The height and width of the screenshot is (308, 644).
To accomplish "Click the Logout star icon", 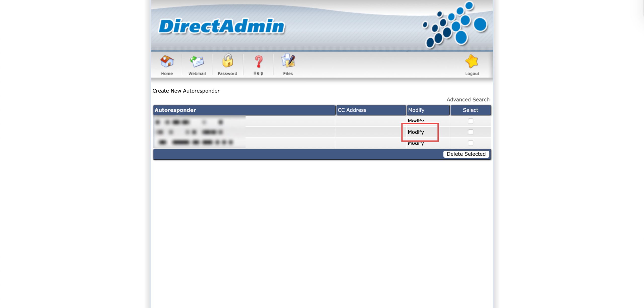I will [472, 61].
